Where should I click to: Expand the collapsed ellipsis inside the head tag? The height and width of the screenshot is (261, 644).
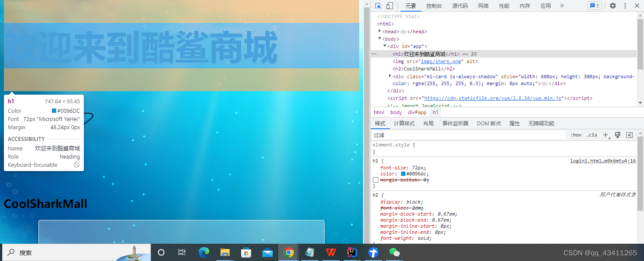click(x=403, y=32)
